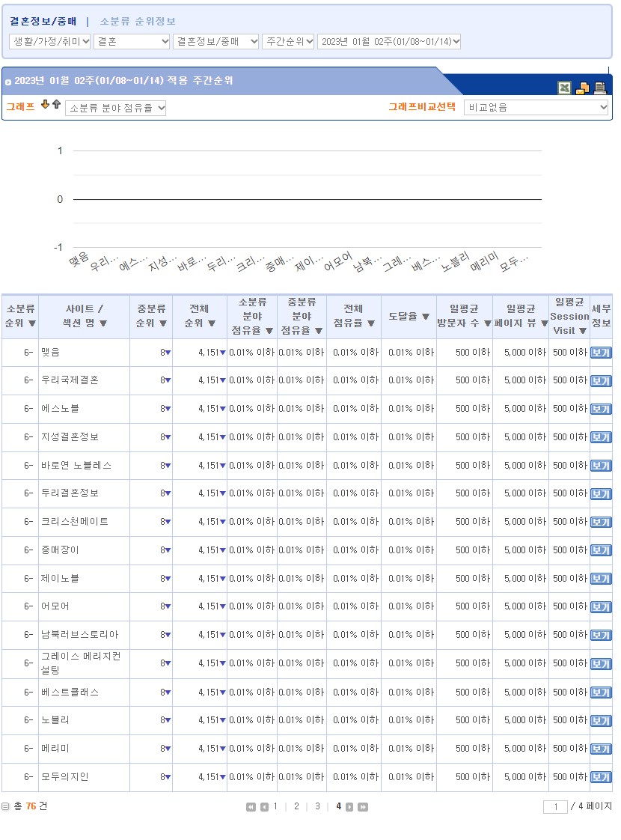Click the previous page arrow icon
This screenshot has width=621, height=840.
(264, 807)
